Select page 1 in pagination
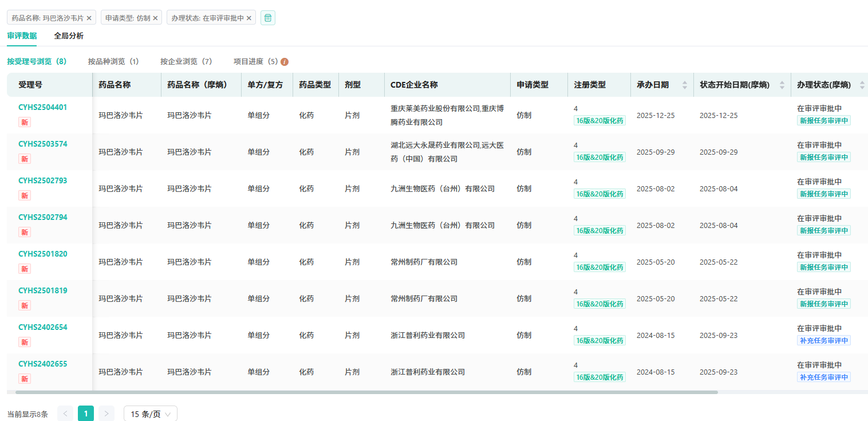 (86, 414)
